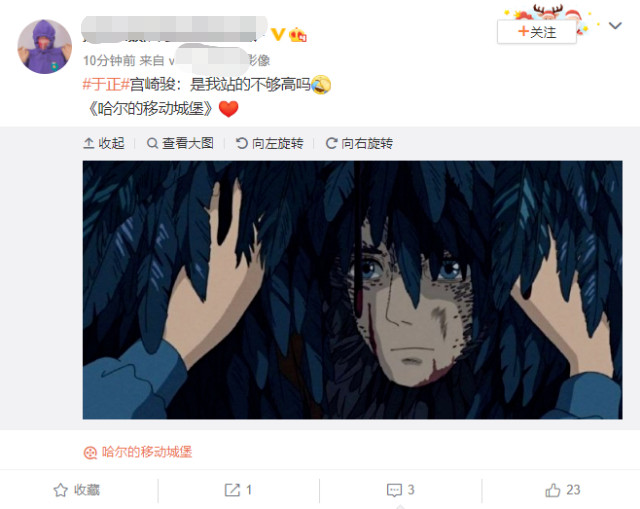Screen dimensions: 640x509
Task: Click the crown membership badge icon
Action: [298, 35]
